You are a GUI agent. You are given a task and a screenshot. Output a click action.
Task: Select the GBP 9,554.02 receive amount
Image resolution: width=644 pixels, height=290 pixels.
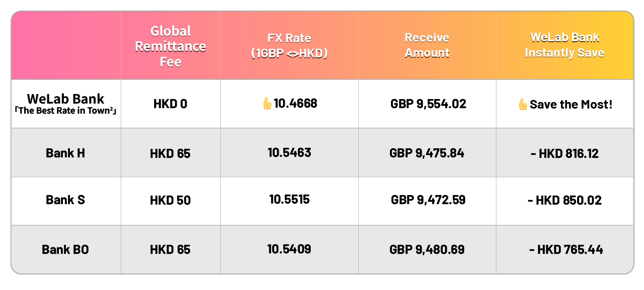[x=428, y=104]
